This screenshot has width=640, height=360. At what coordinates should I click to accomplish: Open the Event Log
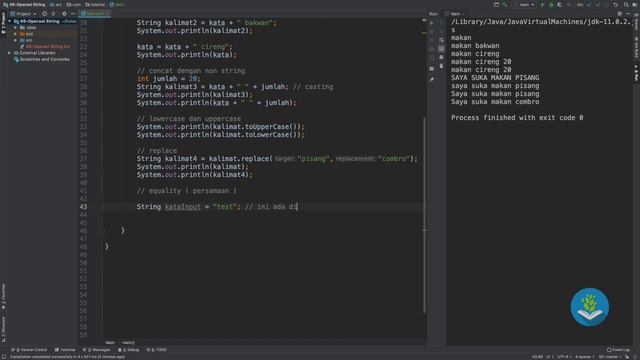pos(618,350)
